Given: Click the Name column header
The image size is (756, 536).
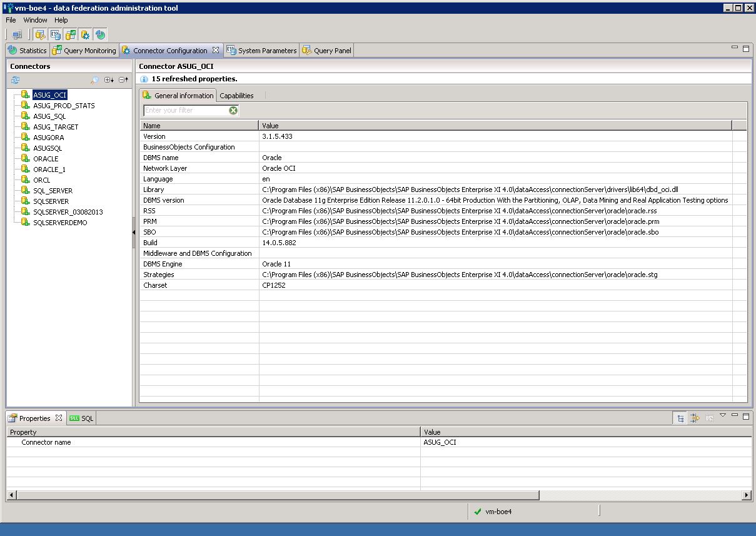Looking at the screenshot, I should [x=199, y=126].
